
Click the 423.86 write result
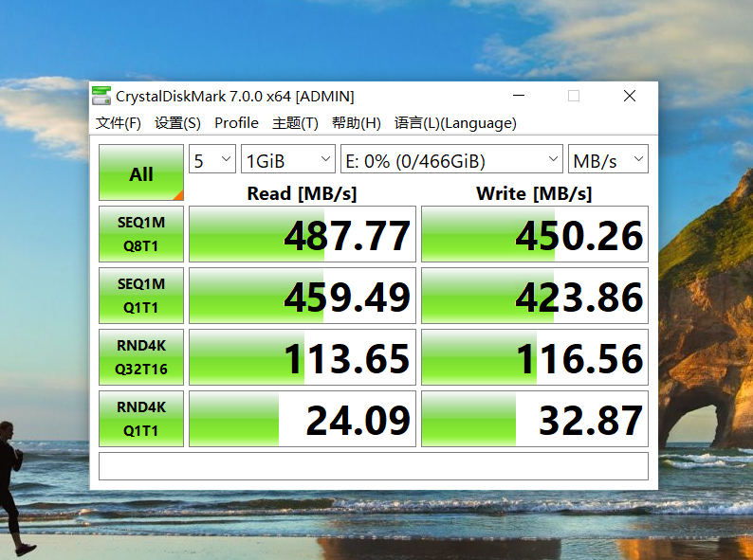click(x=535, y=296)
